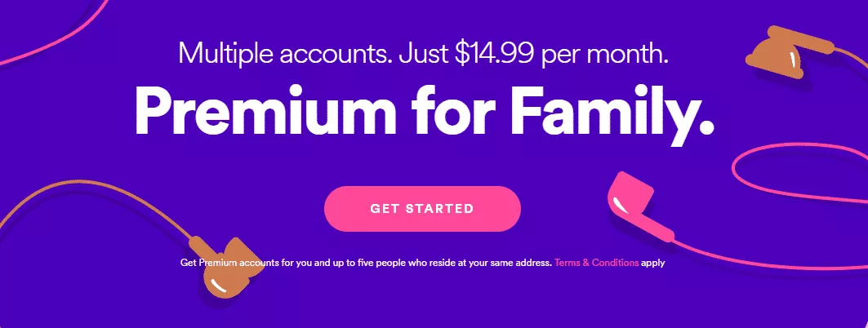This screenshot has width=868, height=328.
Task: Click the pink GET STARTED button
Action: [x=422, y=209]
